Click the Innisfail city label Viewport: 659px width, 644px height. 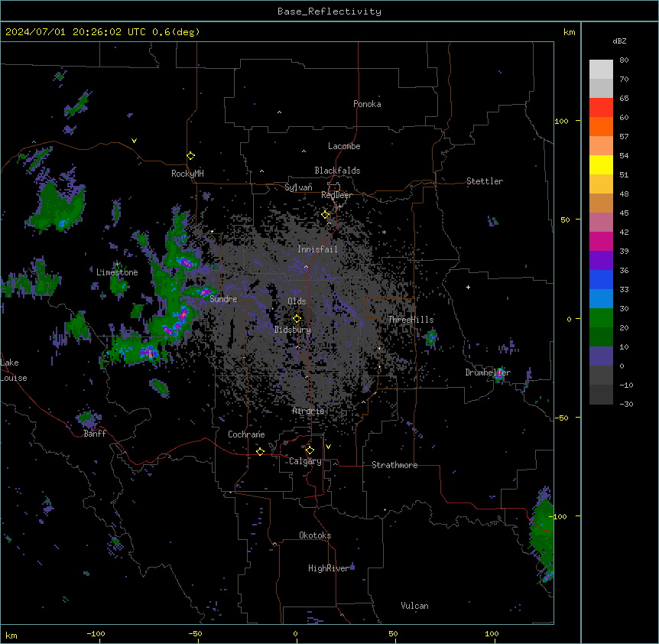(317, 249)
